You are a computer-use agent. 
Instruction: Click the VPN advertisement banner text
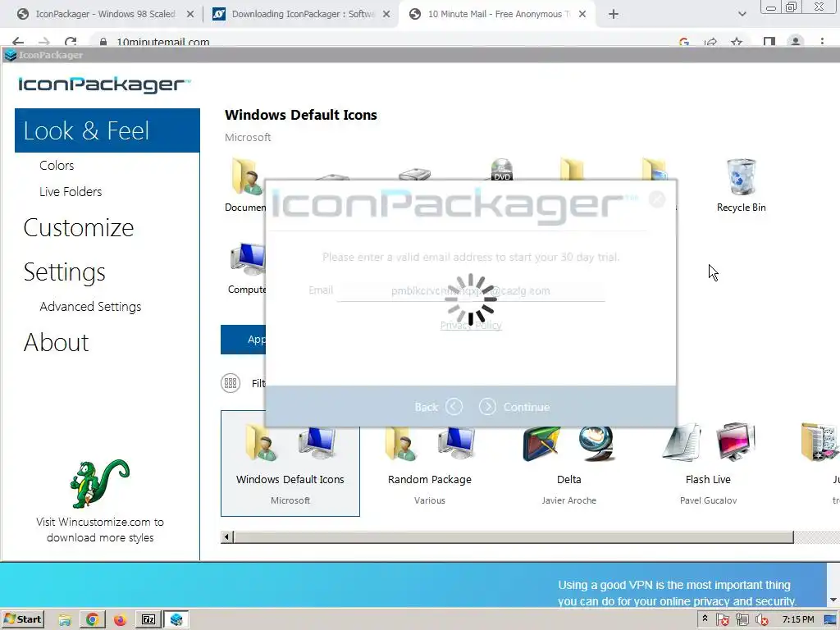click(x=677, y=593)
